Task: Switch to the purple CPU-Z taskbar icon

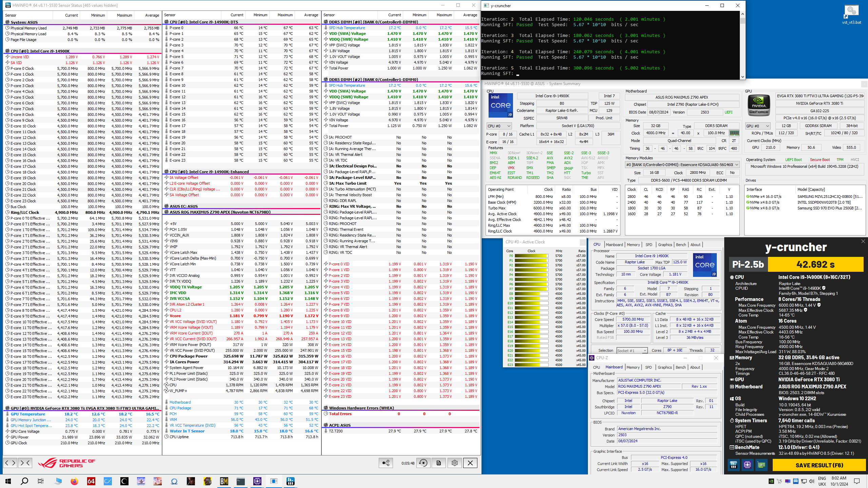Action: (x=257, y=481)
